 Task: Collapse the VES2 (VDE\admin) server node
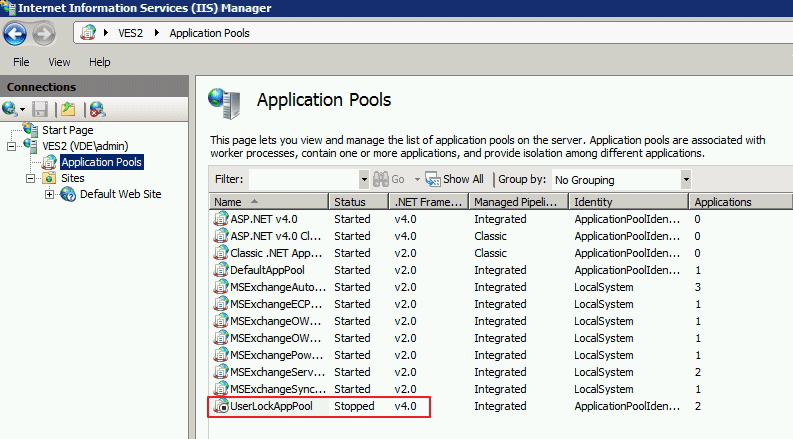(x=11, y=147)
